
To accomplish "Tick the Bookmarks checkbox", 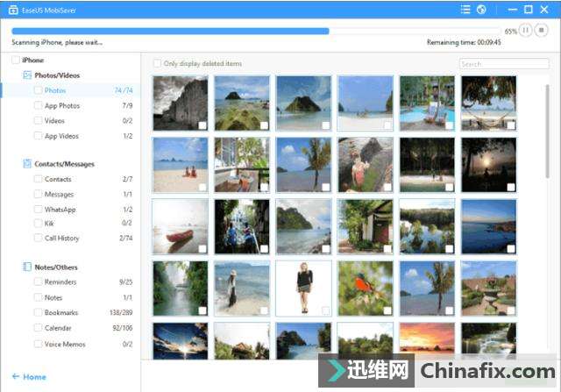I will (x=38, y=312).
